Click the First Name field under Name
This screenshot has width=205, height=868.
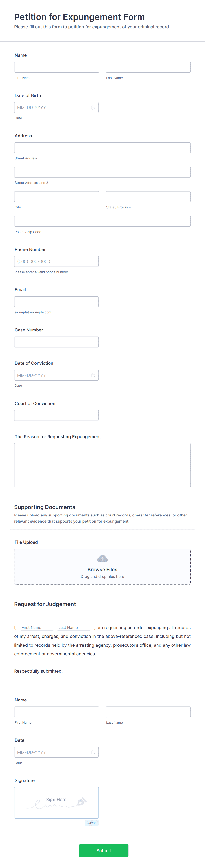coord(56,67)
